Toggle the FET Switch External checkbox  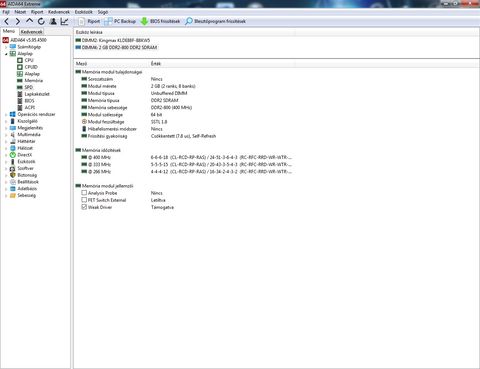pyautogui.click(x=84, y=200)
